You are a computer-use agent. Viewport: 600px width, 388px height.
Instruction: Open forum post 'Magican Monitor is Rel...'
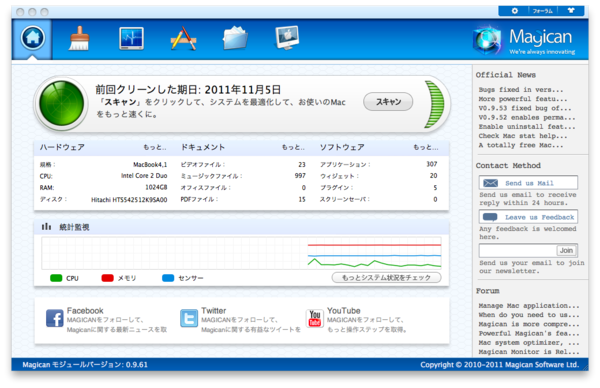[529, 352]
